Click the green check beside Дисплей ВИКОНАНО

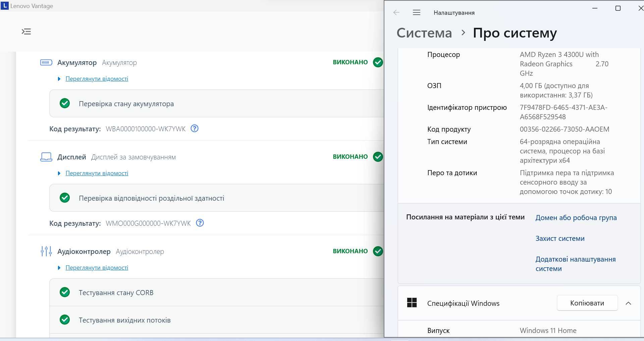(378, 157)
